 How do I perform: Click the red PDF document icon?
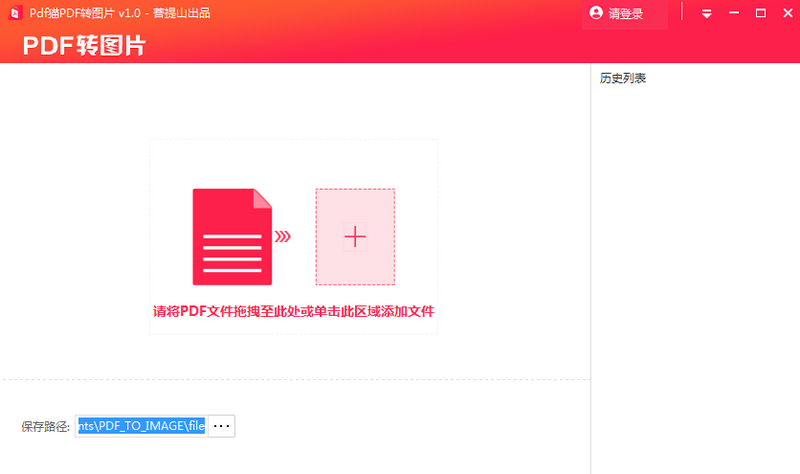(232, 237)
